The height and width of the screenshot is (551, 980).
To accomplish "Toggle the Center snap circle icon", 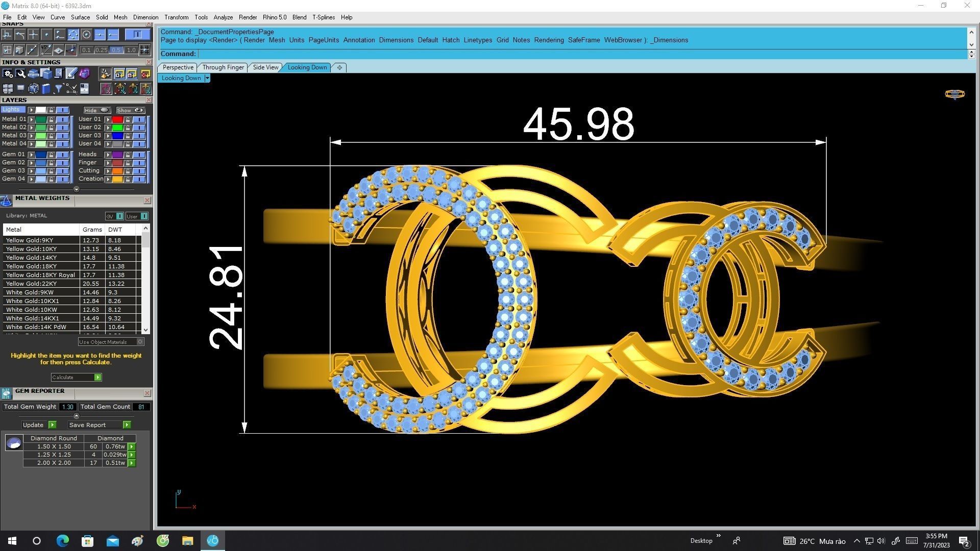I will (x=86, y=34).
